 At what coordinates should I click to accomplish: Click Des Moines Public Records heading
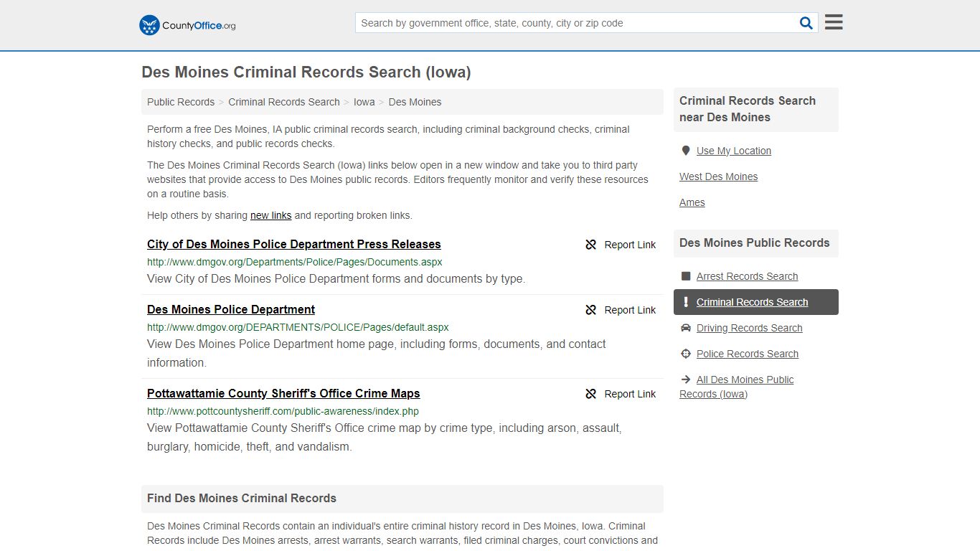coord(754,242)
